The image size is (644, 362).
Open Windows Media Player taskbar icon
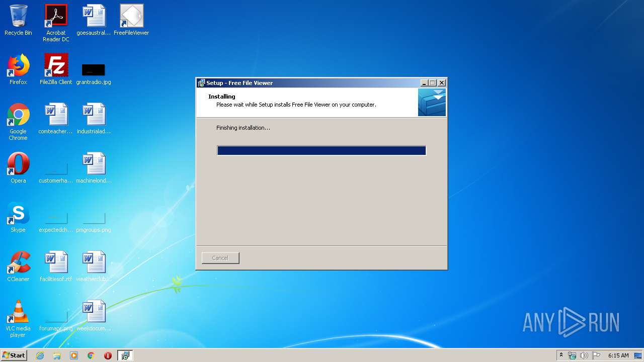click(74, 355)
